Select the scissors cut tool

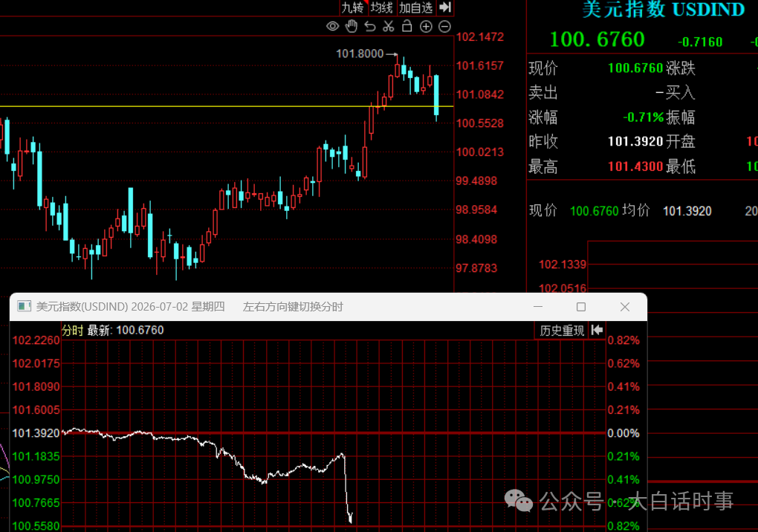388,26
